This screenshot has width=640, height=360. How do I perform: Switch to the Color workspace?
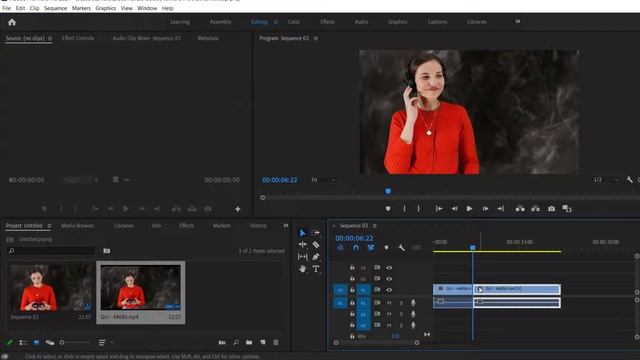coord(293,22)
